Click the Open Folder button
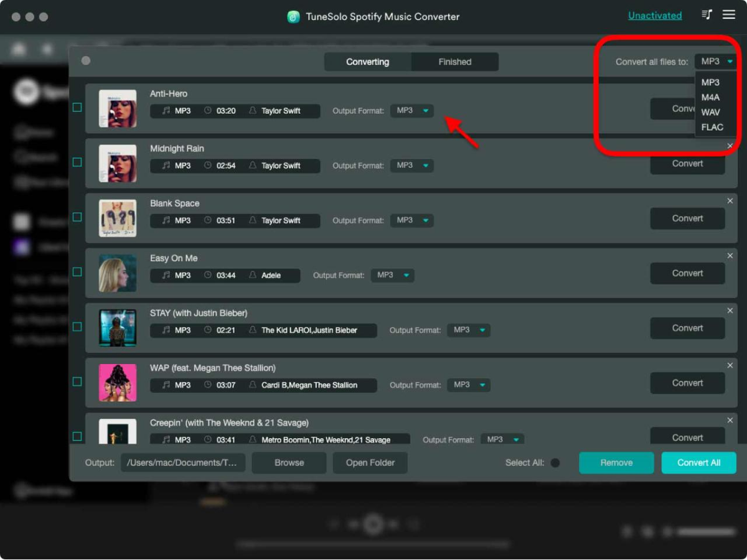The image size is (747, 560). 370,463
